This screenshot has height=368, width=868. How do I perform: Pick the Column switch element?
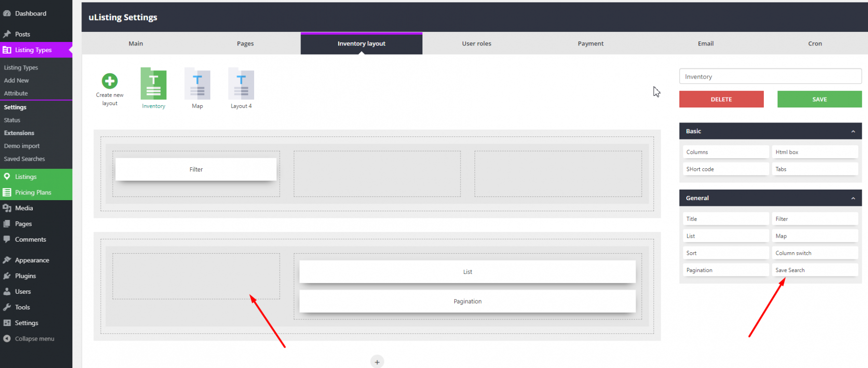814,253
